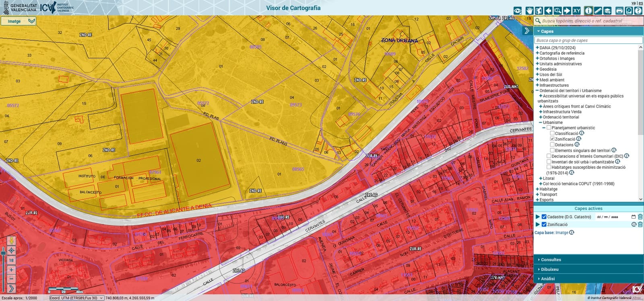644x301 pixels.
Task: Click the zoom level slider handle
Action: (x=4, y=253)
